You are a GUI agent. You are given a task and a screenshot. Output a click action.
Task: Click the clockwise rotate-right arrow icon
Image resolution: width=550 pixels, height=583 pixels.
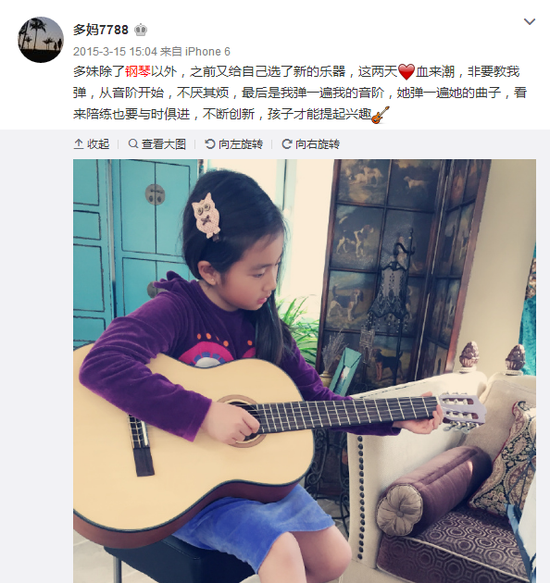coord(286,144)
